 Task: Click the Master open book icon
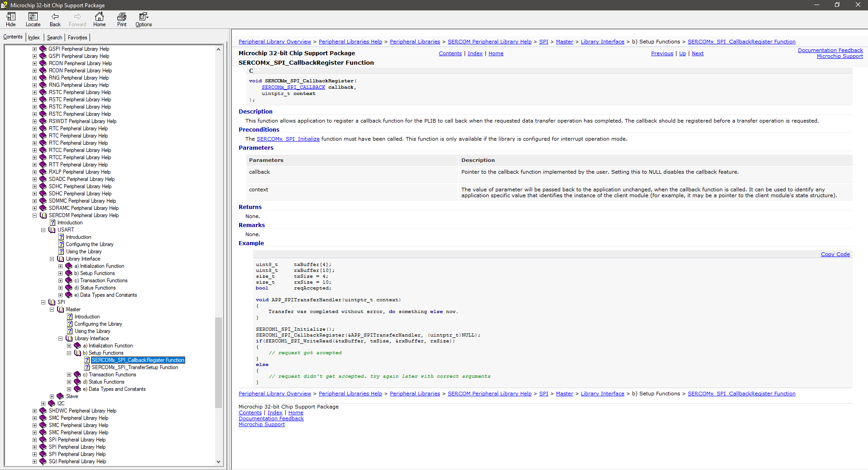click(61, 309)
